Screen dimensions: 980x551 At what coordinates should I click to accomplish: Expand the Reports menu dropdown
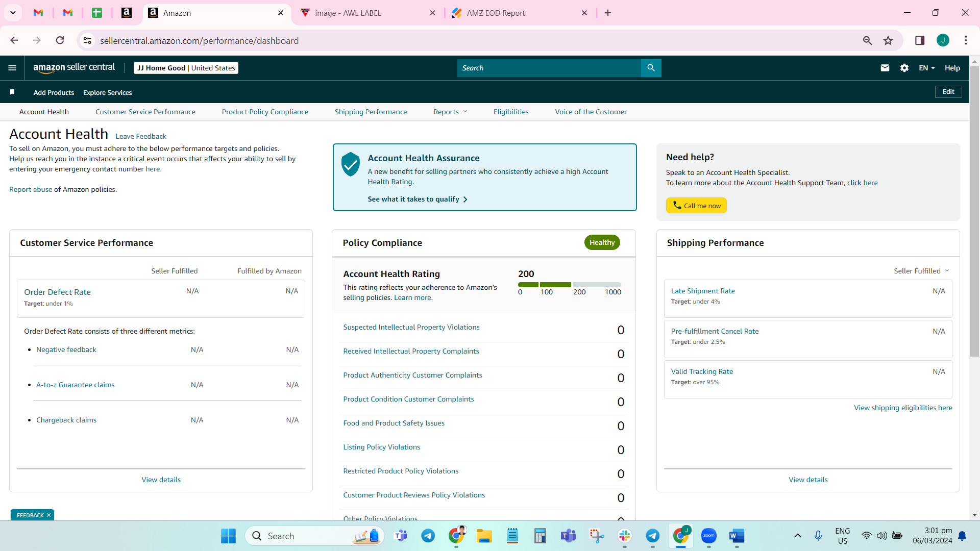(450, 112)
